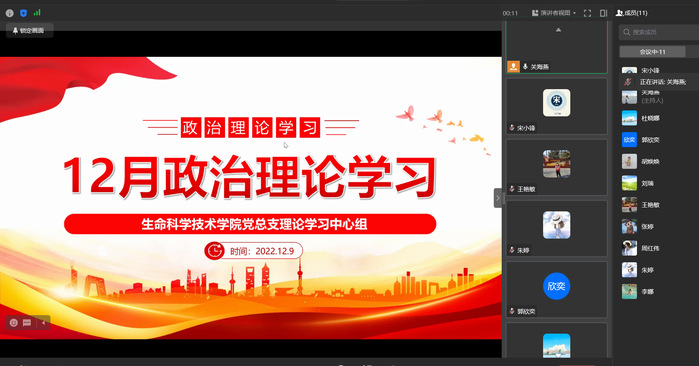Click the muted microphone speaking indicator
The height and width of the screenshot is (366, 699).
(628, 82)
